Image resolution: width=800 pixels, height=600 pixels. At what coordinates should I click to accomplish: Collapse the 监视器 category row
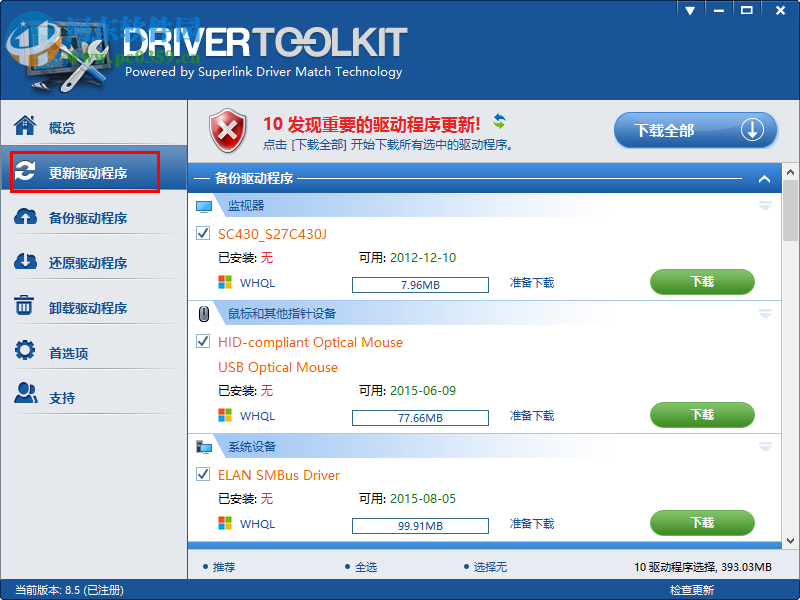point(766,205)
